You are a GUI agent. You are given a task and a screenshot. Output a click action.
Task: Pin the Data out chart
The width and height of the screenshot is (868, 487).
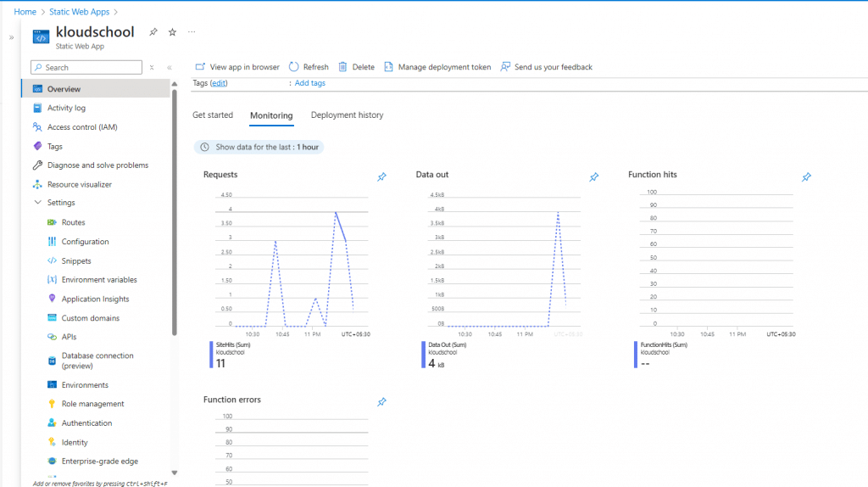click(x=593, y=176)
